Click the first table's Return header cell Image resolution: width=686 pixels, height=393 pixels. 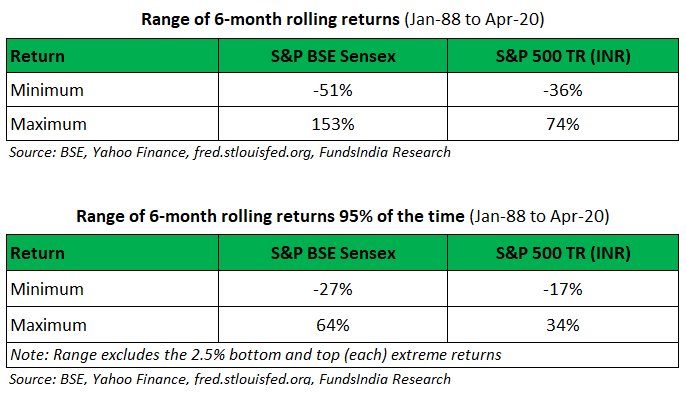tap(112, 56)
